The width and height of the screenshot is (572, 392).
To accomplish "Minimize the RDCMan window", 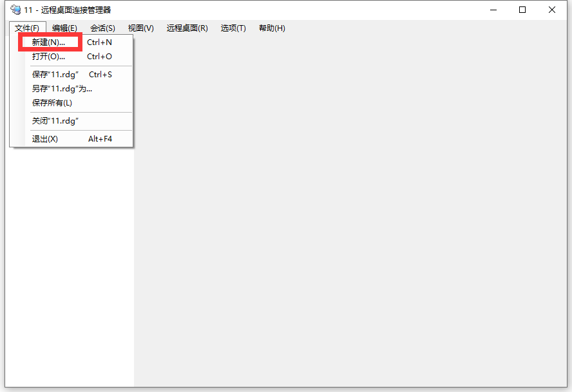I will point(493,10).
